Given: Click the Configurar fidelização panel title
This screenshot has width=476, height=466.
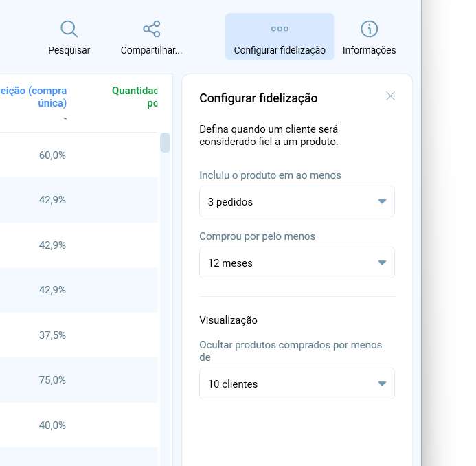Looking at the screenshot, I should coord(258,98).
